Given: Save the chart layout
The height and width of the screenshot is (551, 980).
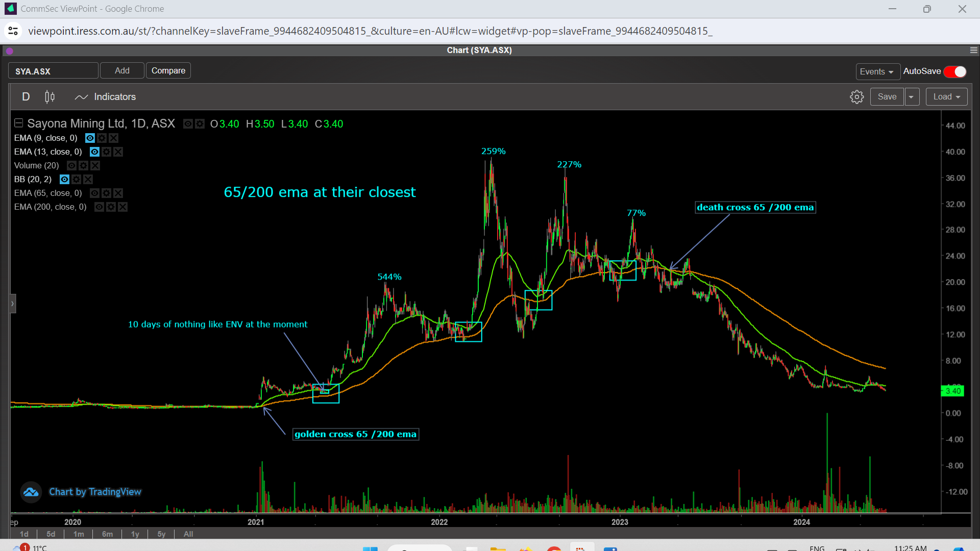Looking at the screenshot, I should 887,97.
